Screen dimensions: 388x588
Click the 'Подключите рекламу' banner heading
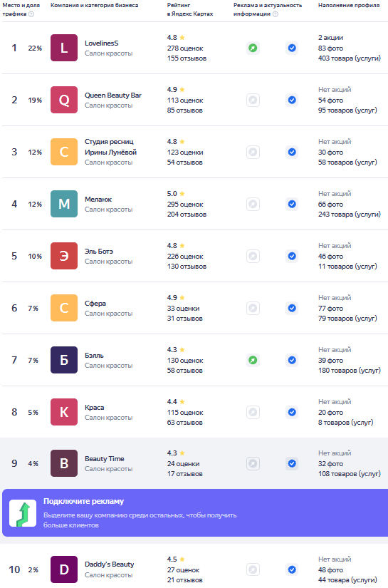83,501
